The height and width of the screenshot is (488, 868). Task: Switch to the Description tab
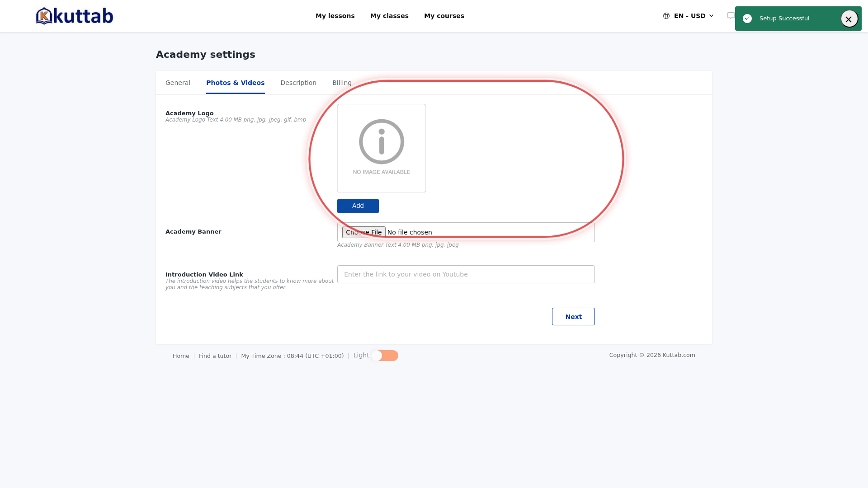(x=298, y=83)
